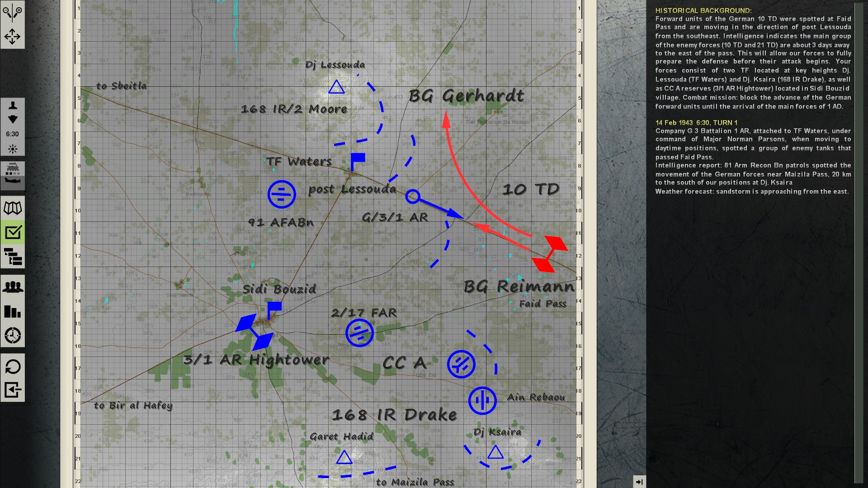
Task: Click the sun weather indicator
Action: 13,149
